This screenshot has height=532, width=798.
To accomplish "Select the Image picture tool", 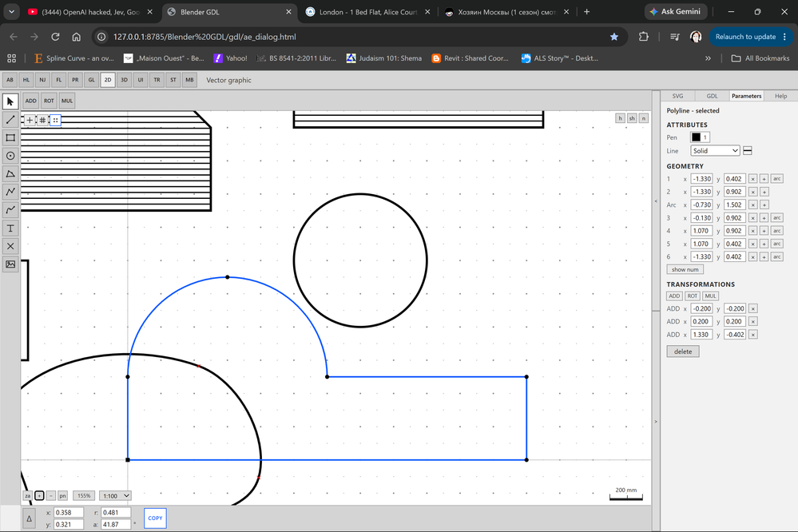I will tap(10, 264).
